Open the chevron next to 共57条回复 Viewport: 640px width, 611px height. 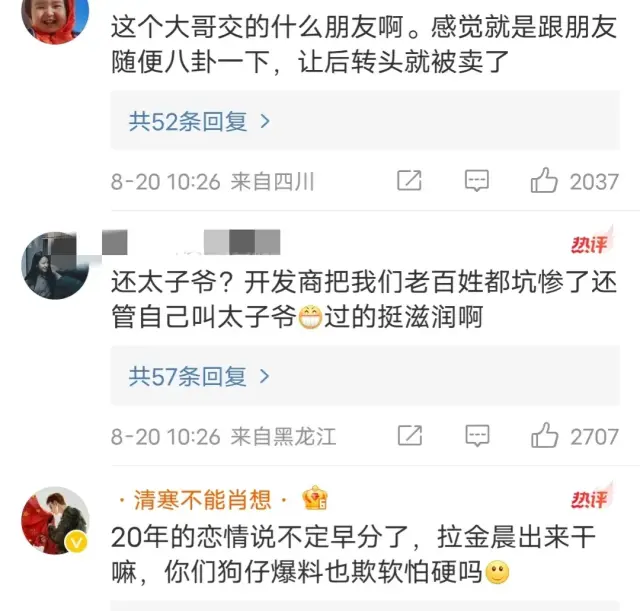[264, 376]
